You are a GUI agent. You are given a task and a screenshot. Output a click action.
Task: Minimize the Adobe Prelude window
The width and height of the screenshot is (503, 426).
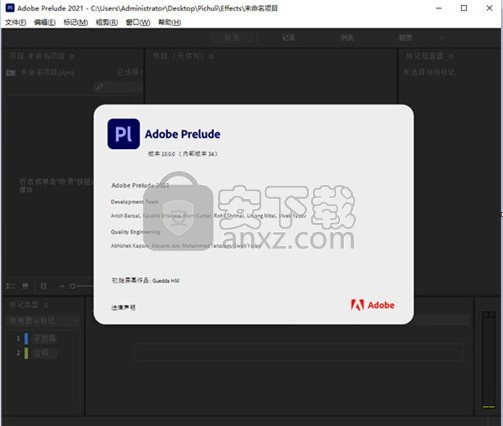pyautogui.click(x=439, y=8)
